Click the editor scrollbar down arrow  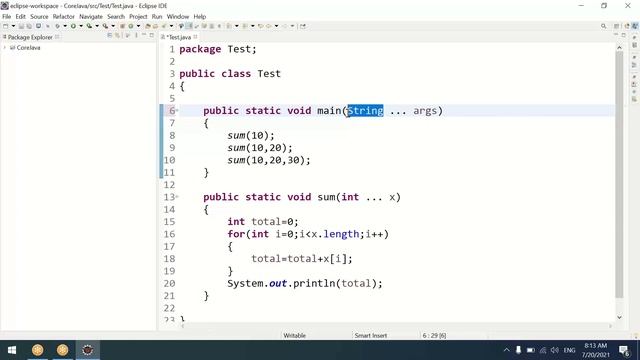point(619,317)
